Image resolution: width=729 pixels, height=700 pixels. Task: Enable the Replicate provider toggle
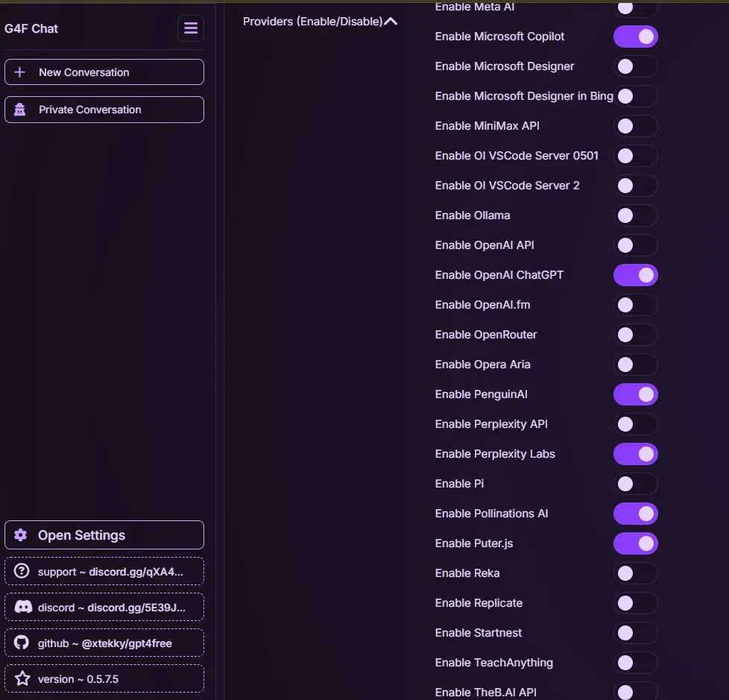click(x=636, y=603)
